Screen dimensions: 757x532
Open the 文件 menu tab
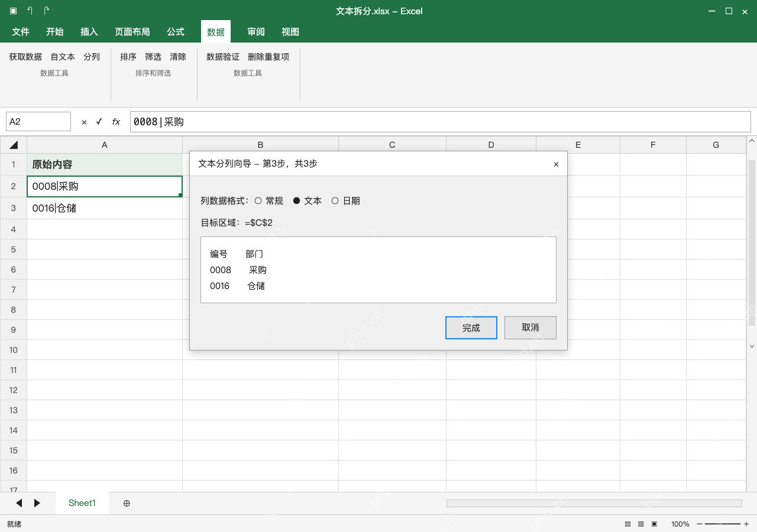[x=21, y=32]
